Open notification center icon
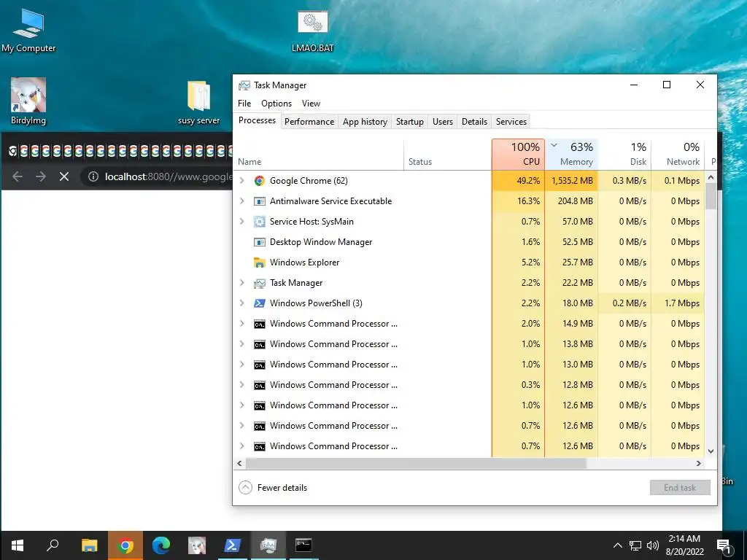The image size is (747, 560). pos(724,545)
